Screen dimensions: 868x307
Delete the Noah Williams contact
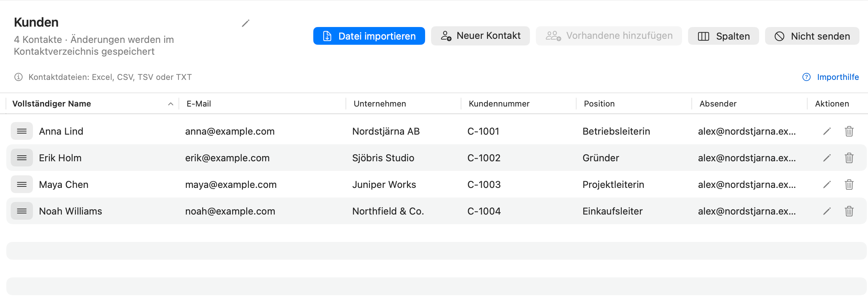849,211
